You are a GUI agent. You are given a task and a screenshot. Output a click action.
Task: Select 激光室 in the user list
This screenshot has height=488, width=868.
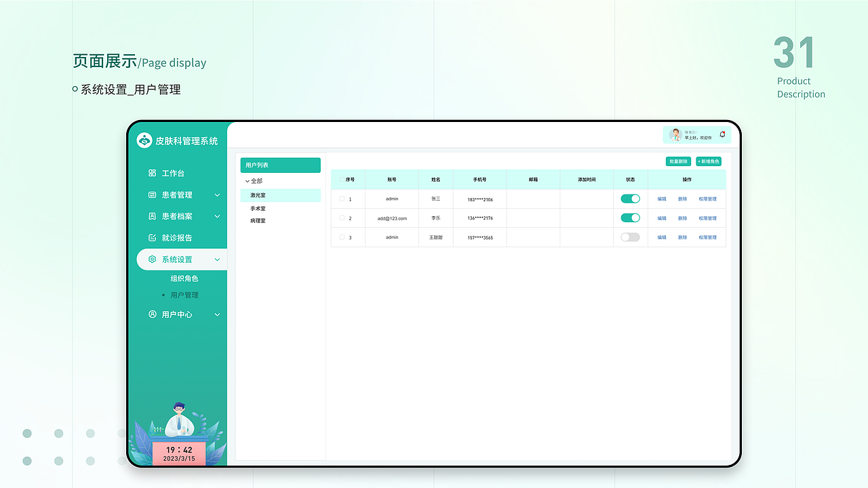pyautogui.click(x=281, y=195)
